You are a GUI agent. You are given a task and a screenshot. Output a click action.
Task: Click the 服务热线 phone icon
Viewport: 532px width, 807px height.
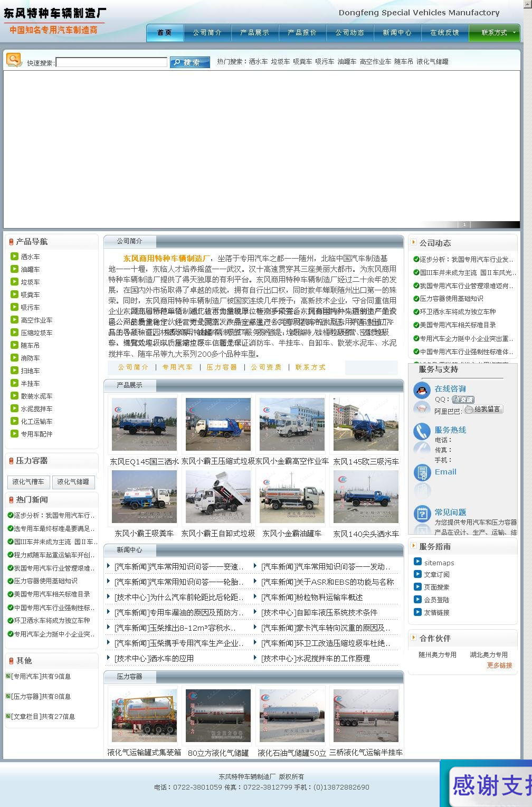click(422, 431)
